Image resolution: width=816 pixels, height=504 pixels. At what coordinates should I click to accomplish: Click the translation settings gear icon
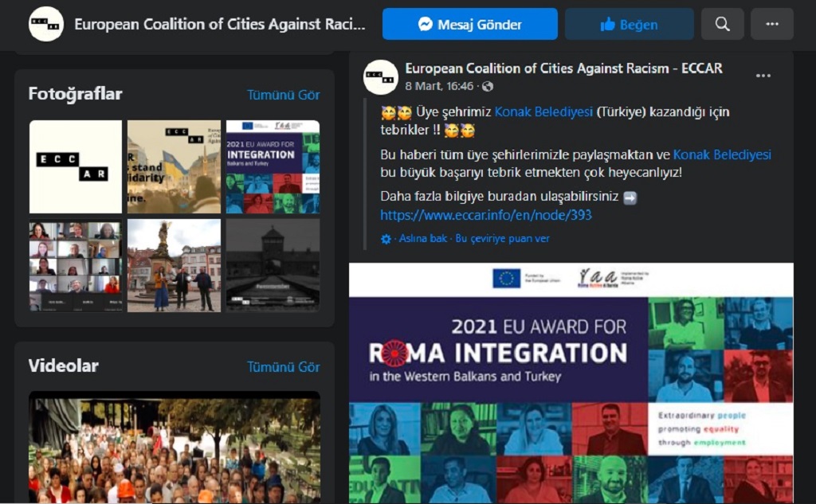[x=386, y=239]
